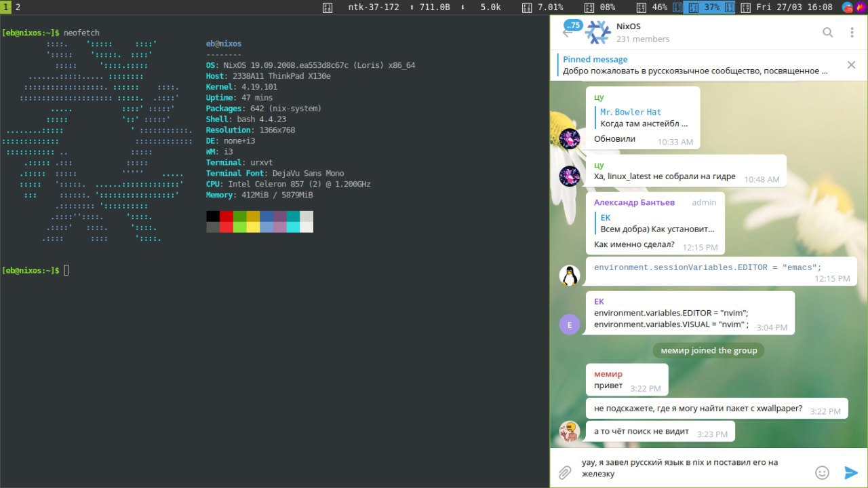This screenshot has height=488, width=868.
Task: Click the icon left of the date
Action: coord(745,7)
